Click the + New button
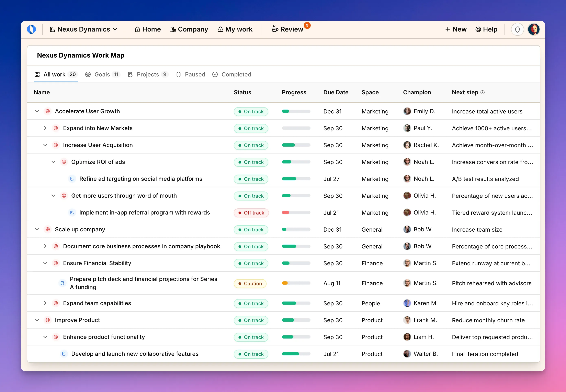Screen dimensions: 566x392 coord(456,29)
